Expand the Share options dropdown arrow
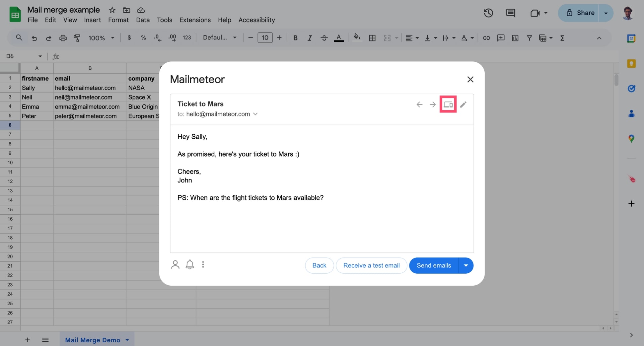 [x=606, y=13]
